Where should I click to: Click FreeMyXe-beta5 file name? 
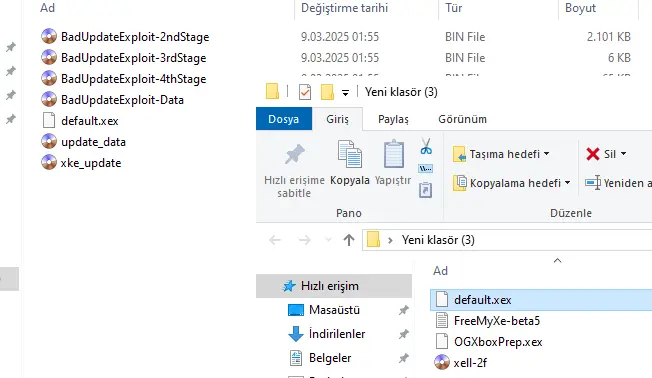click(x=497, y=321)
